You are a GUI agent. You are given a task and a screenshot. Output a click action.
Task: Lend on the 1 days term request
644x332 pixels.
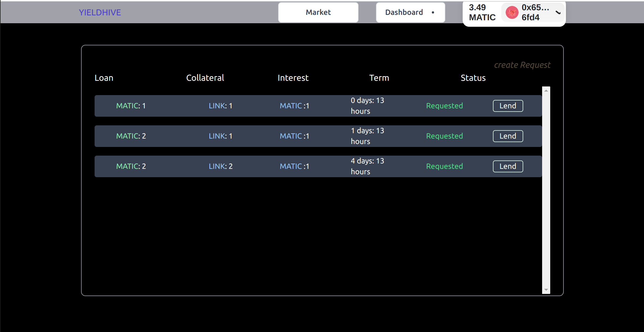coord(508,136)
